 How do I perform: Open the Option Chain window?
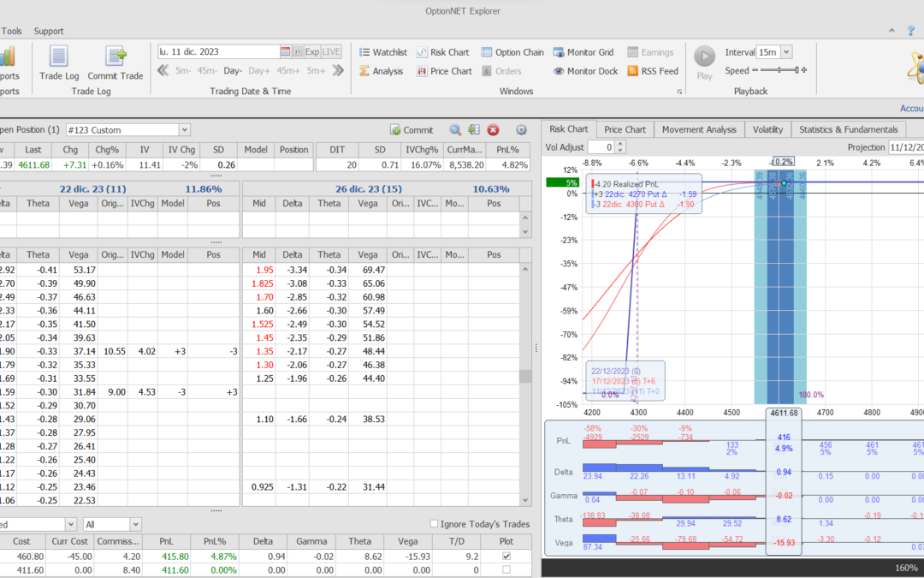pyautogui.click(x=512, y=52)
